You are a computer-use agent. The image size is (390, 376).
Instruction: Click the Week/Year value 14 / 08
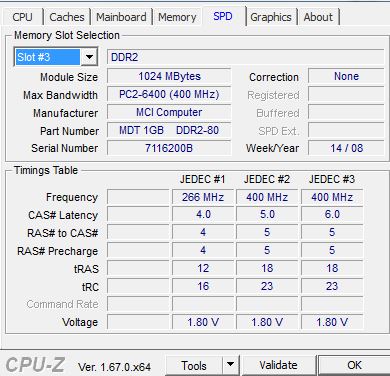tap(346, 148)
